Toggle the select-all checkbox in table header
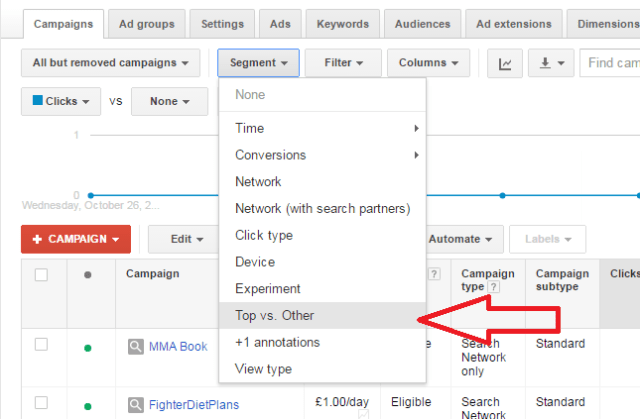The image size is (640, 419). (42, 274)
